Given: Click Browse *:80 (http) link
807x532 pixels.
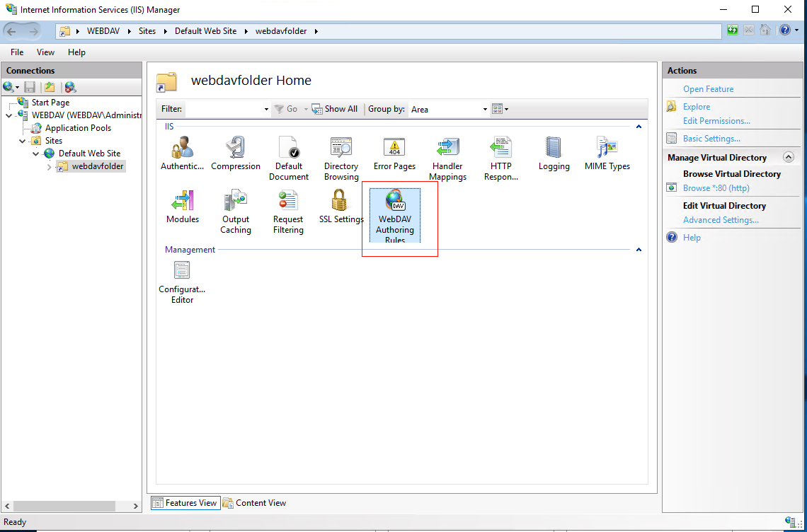Looking at the screenshot, I should (x=716, y=187).
